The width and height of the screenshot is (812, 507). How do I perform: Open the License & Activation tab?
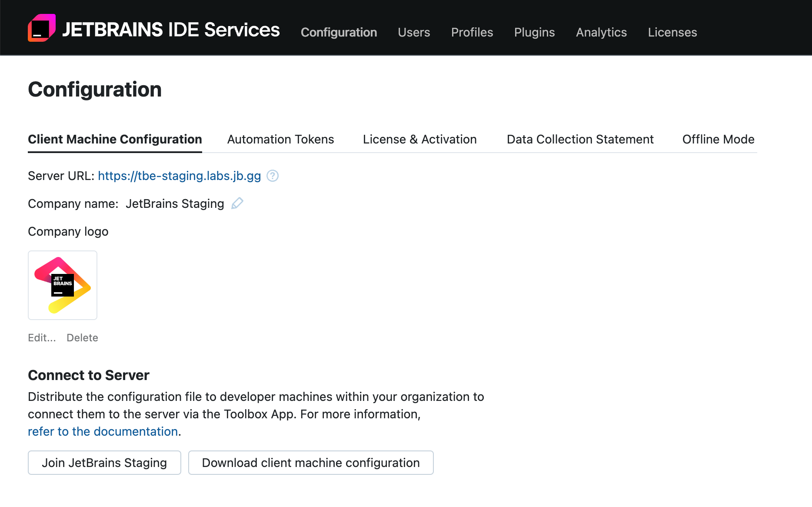pos(419,139)
